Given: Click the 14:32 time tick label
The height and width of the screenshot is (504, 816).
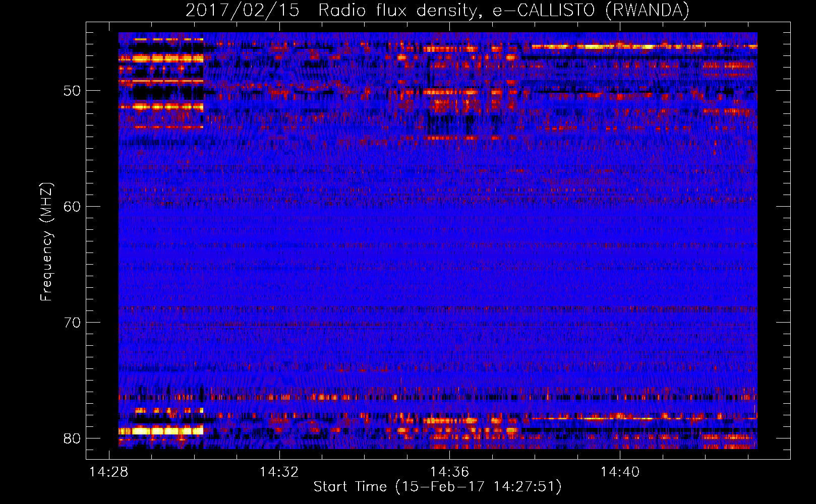Looking at the screenshot, I should tap(279, 472).
